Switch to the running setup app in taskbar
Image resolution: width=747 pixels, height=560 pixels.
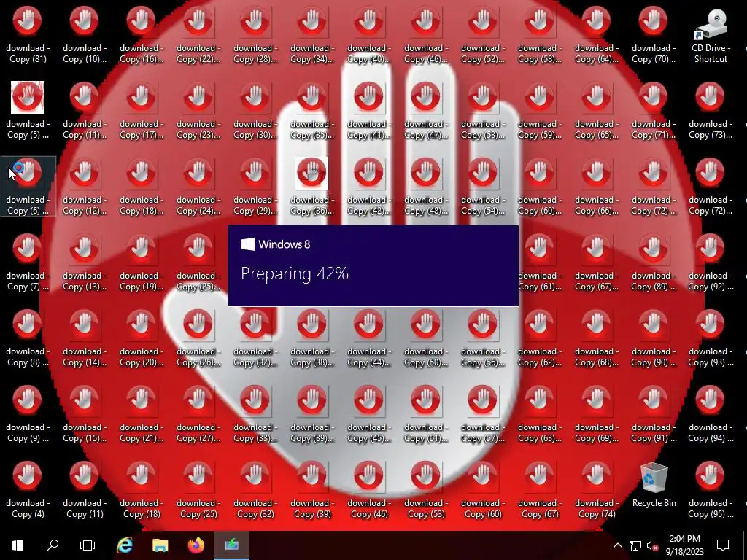[232, 545]
